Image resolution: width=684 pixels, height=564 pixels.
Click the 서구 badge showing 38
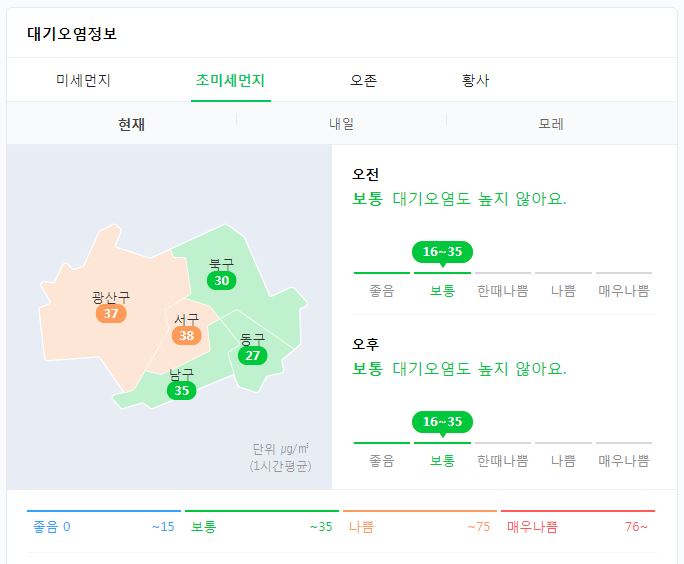tap(186, 335)
